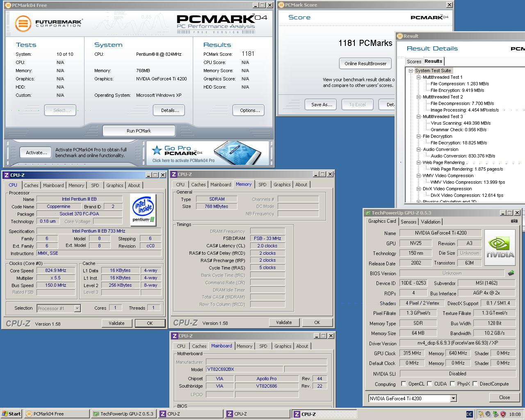Click the Futuremark Corporation logo

(48, 23)
